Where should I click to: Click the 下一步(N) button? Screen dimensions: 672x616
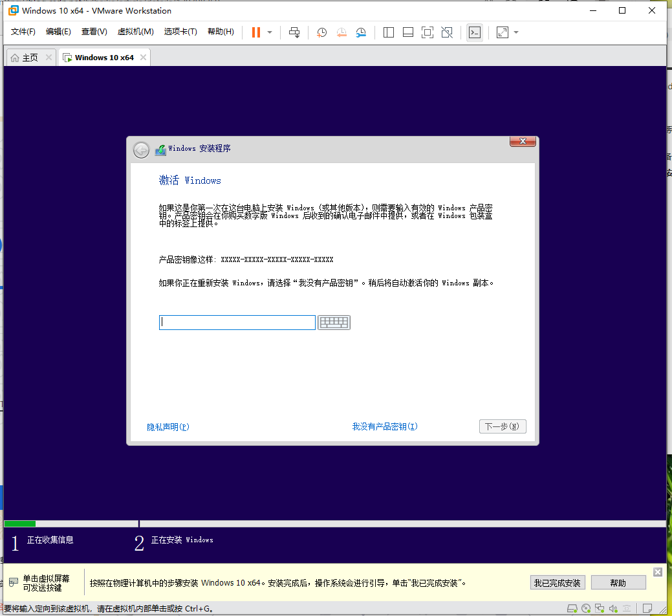point(503,426)
